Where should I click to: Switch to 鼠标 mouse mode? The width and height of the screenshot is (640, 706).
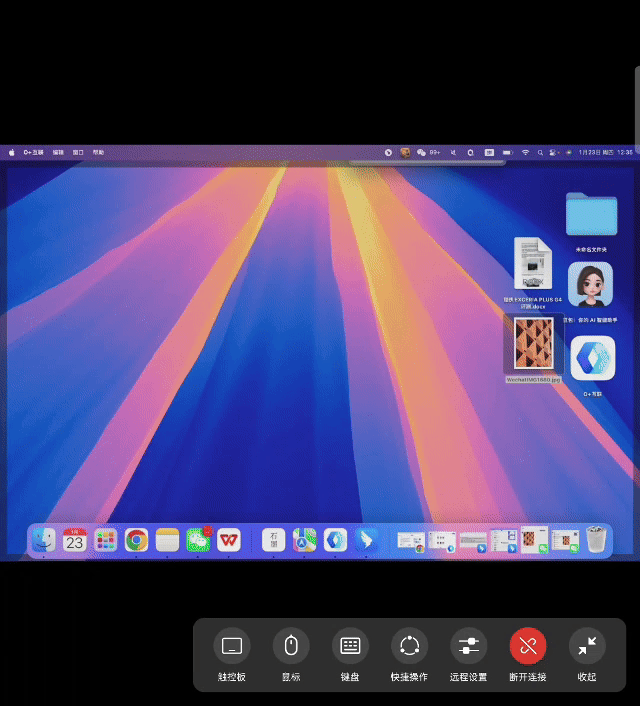click(x=291, y=646)
